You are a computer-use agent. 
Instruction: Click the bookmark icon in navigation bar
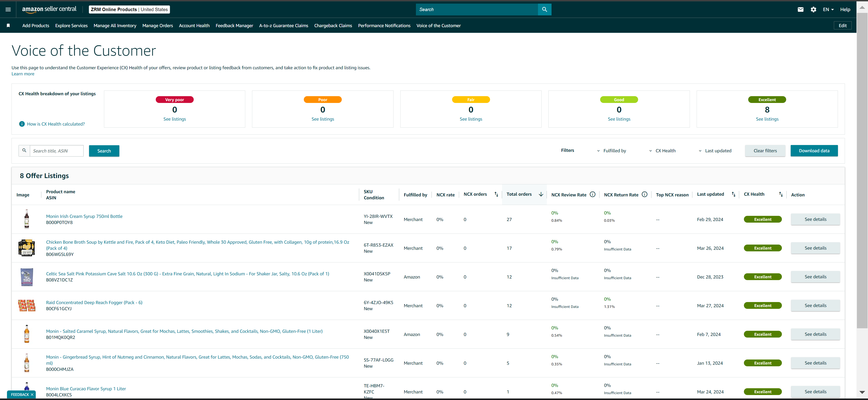click(x=8, y=26)
